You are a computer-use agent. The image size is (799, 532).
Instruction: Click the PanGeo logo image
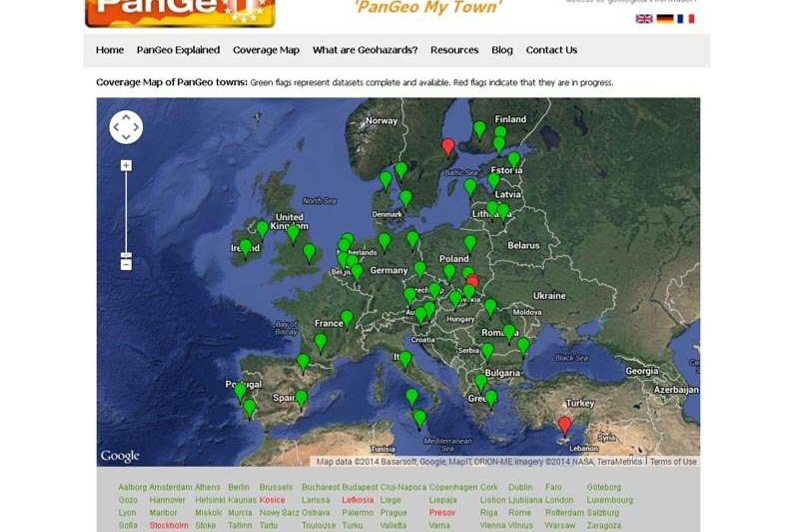[180, 12]
